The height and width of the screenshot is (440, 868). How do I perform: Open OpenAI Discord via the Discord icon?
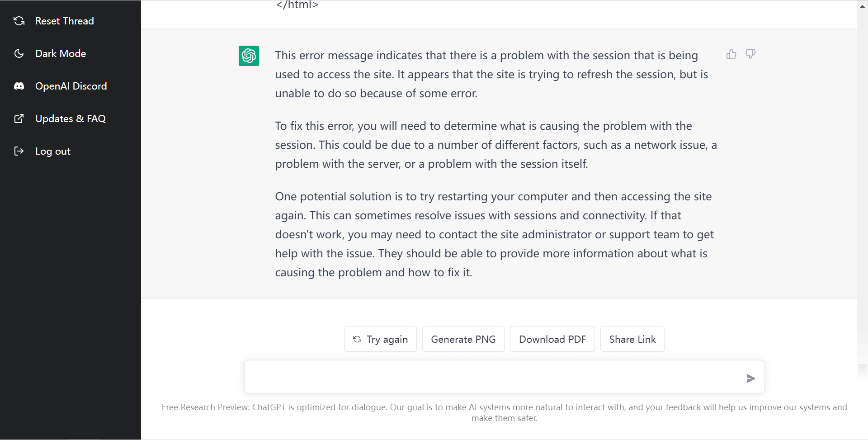[19, 86]
